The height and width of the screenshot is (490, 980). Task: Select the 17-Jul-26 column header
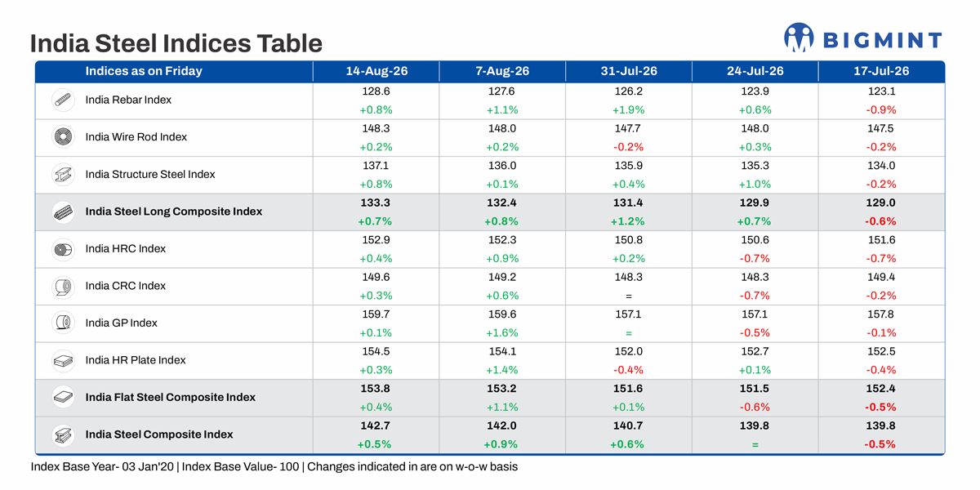(x=881, y=71)
